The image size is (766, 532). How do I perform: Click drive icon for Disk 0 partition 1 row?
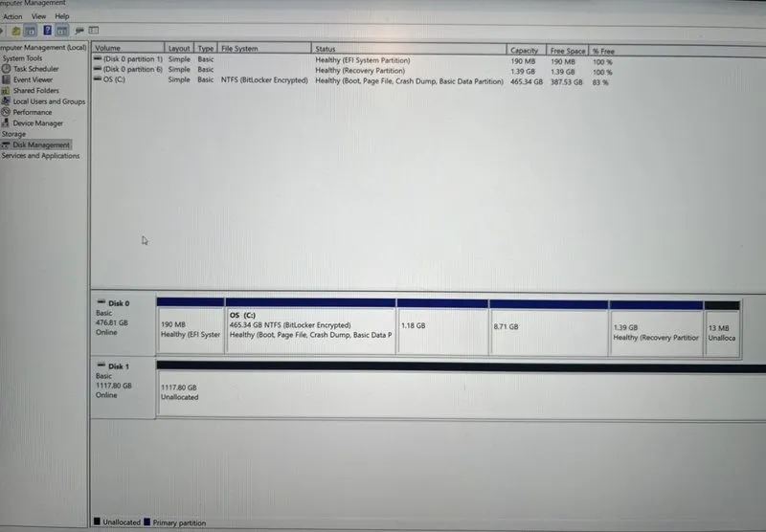click(x=98, y=58)
